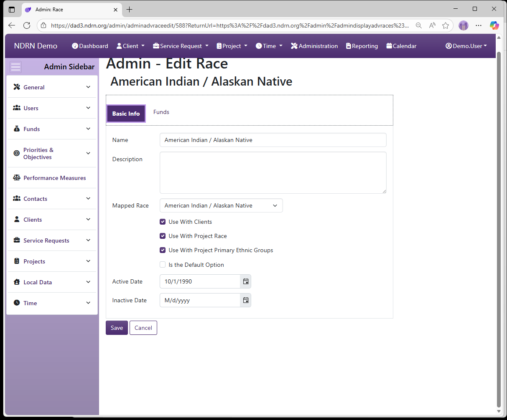The height and width of the screenshot is (420, 507).
Task: Open calendar picker for Active Date
Action: pos(246,281)
